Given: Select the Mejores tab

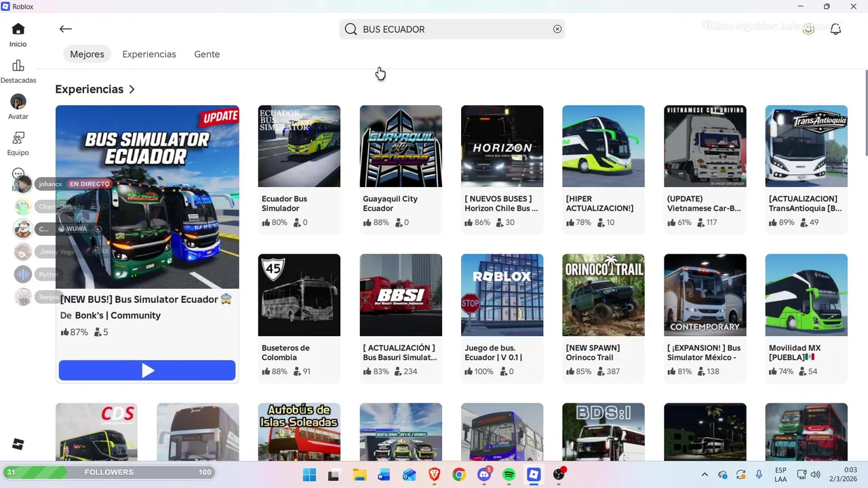Looking at the screenshot, I should pos(87,54).
